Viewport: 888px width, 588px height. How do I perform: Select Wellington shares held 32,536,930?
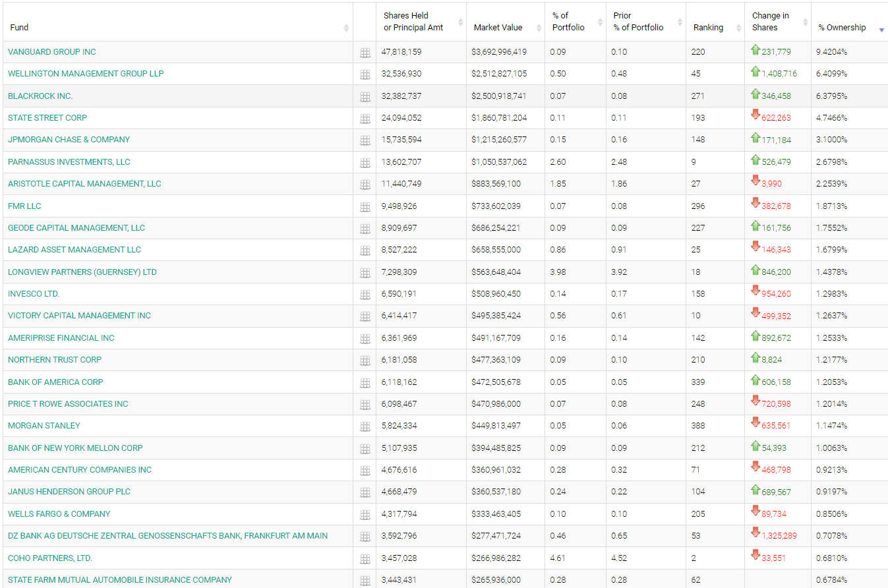pyautogui.click(x=401, y=74)
